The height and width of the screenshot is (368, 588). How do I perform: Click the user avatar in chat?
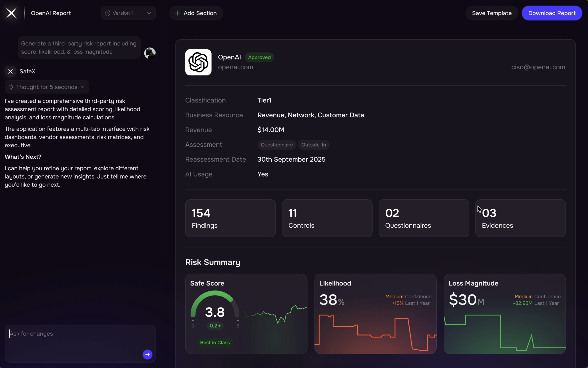click(x=150, y=53)
